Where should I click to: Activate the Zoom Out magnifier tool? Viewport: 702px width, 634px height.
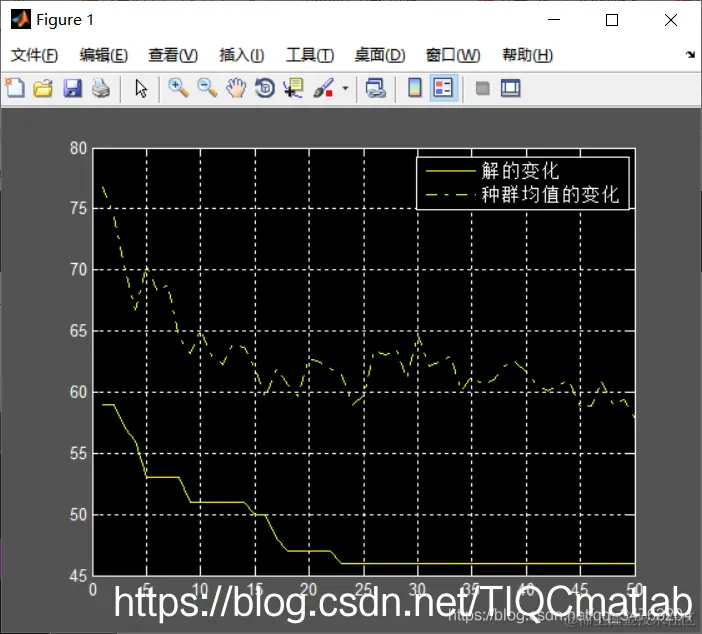point(207,88)
